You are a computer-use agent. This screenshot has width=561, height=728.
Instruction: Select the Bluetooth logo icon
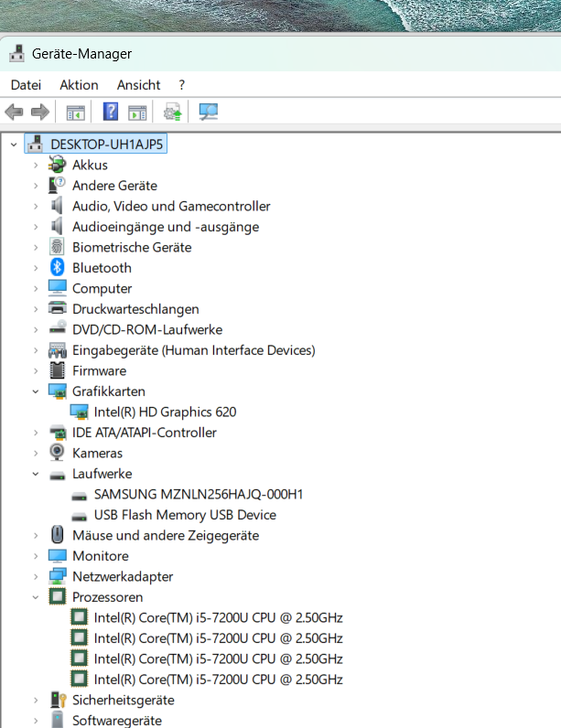[57, 267]
